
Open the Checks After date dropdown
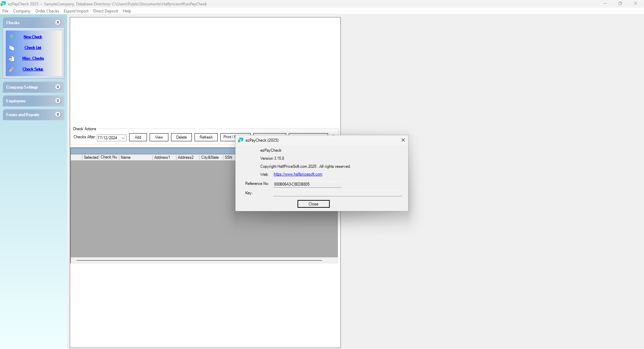123,138
